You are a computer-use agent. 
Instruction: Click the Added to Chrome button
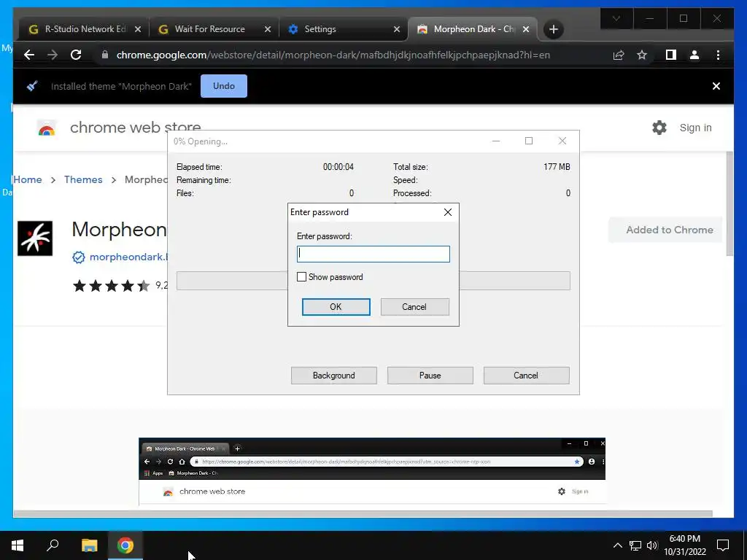(665, 230)
